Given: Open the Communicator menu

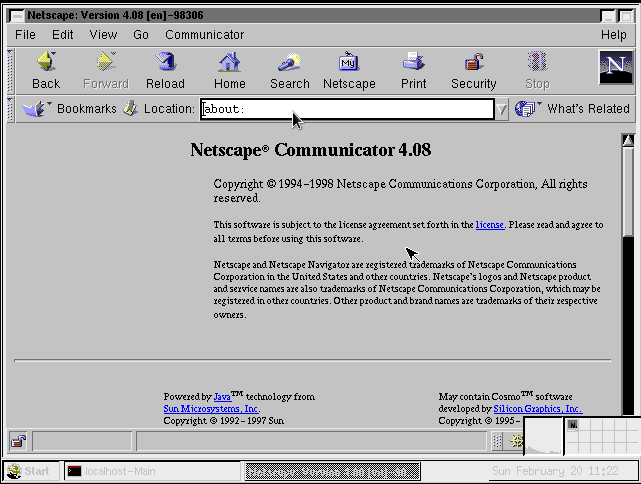Looking at the screenshot, I should pos(204,34).
